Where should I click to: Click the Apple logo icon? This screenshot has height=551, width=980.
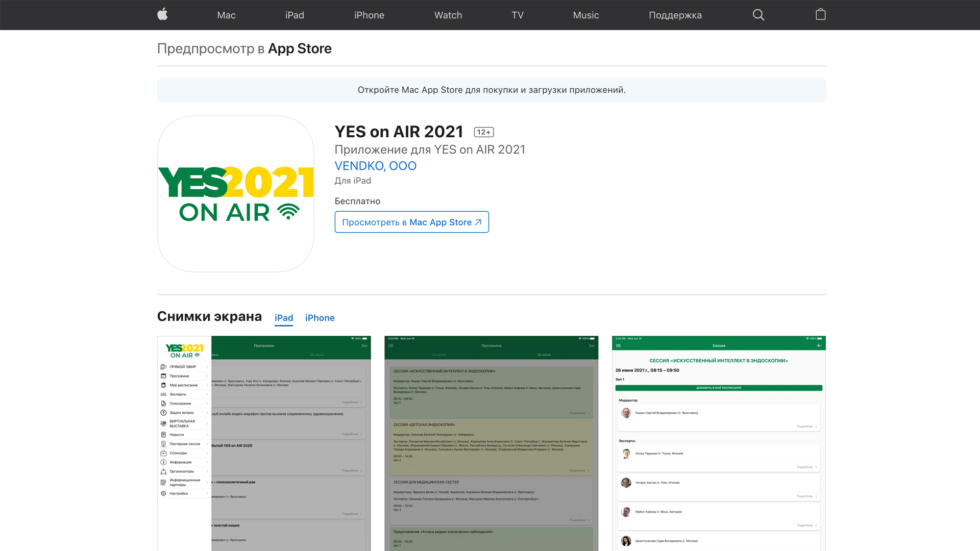click(162, 15)
